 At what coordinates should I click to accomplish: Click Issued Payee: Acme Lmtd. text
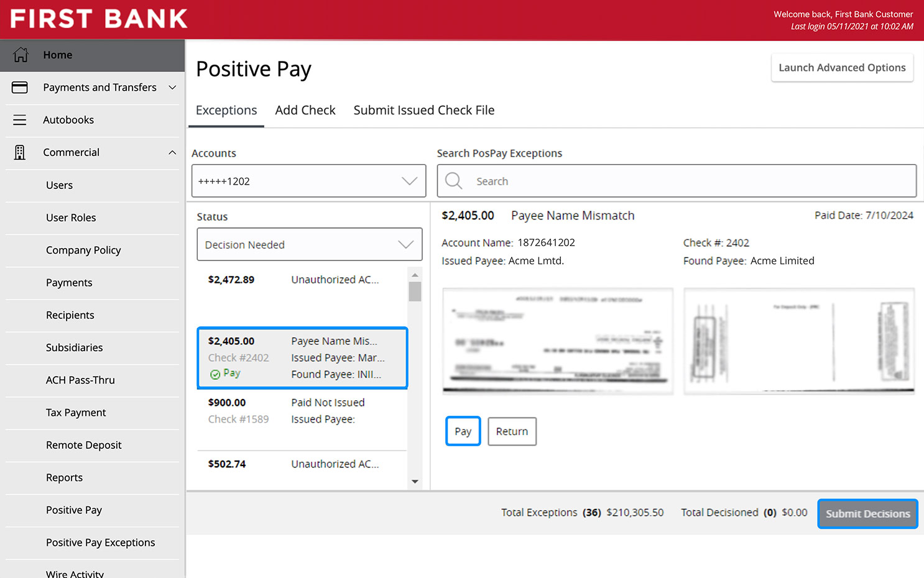pos(503,261)
